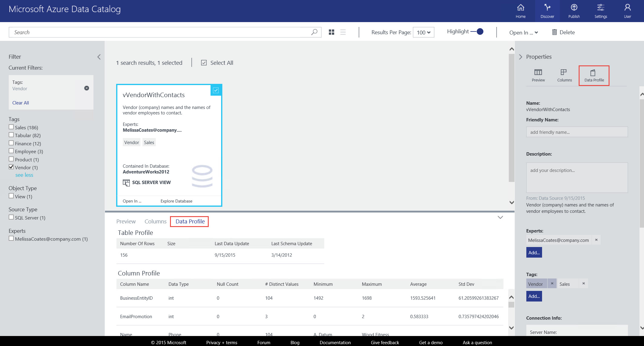Click the Vendor tag on the card
The height and width of the screenshot is (346, 644).
(x=132, y=142)
